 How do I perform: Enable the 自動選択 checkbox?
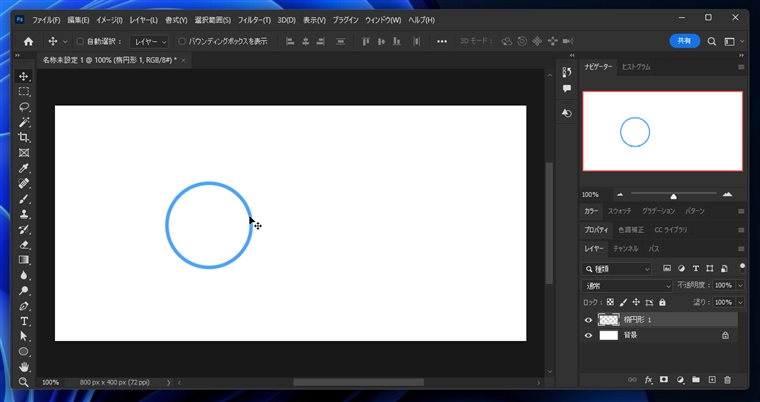click(x=80, y=42)
